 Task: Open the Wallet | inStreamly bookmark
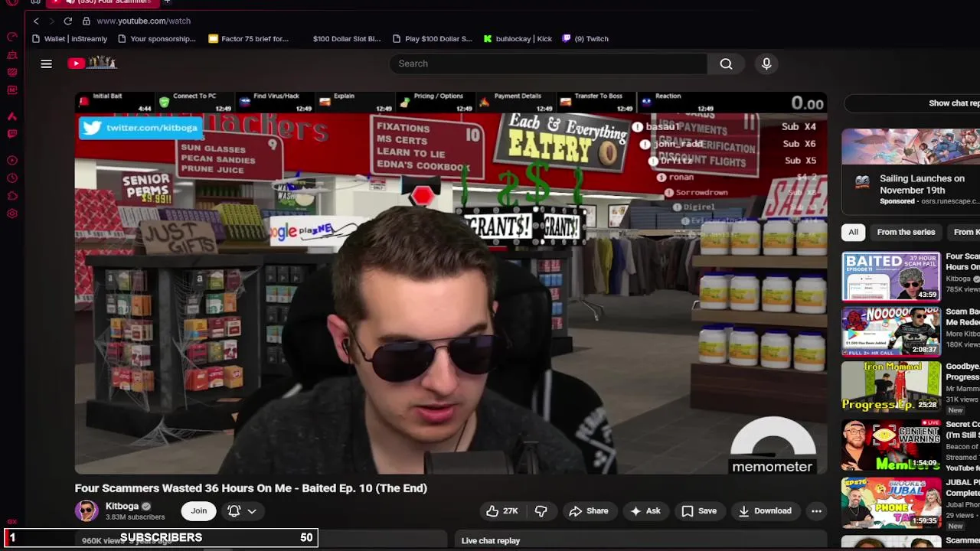click(70, 39)
